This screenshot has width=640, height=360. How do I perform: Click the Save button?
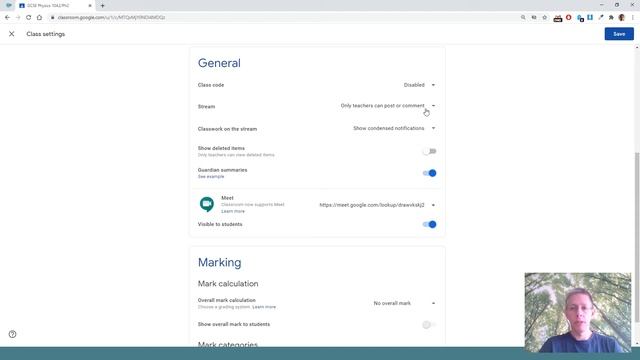pyautogui.click(x=619, y=34)
